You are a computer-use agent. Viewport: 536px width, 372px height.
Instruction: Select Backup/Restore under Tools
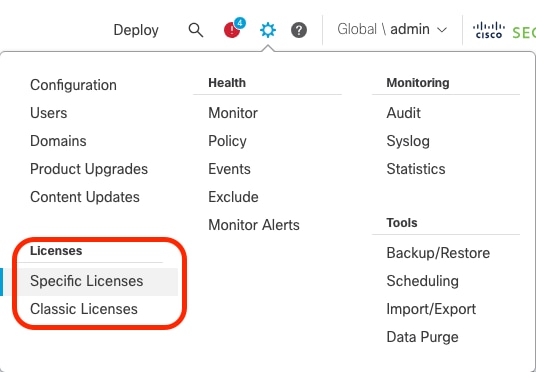click(x=438, y=253)
